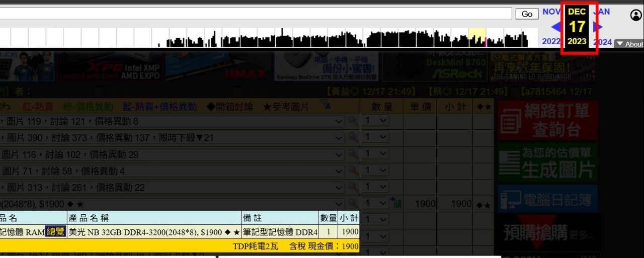644x258 pixels.
Task: Click the Wayback Machine user account icon
Action: point(636,15)
